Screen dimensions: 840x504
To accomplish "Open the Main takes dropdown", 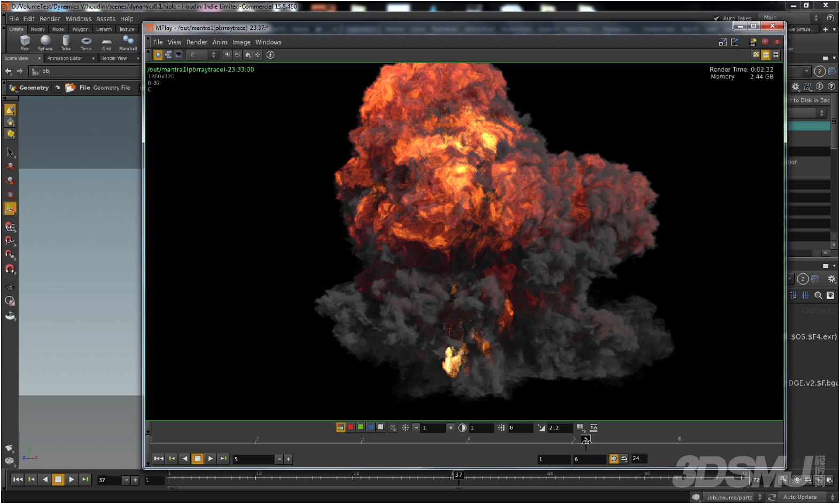I will coord(790,18).
